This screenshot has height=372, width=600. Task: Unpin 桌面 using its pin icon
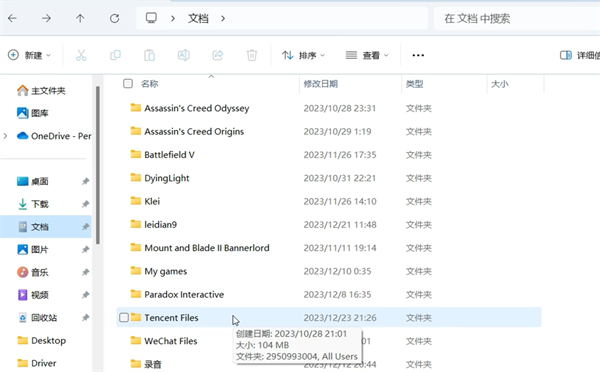click(85, 181)
